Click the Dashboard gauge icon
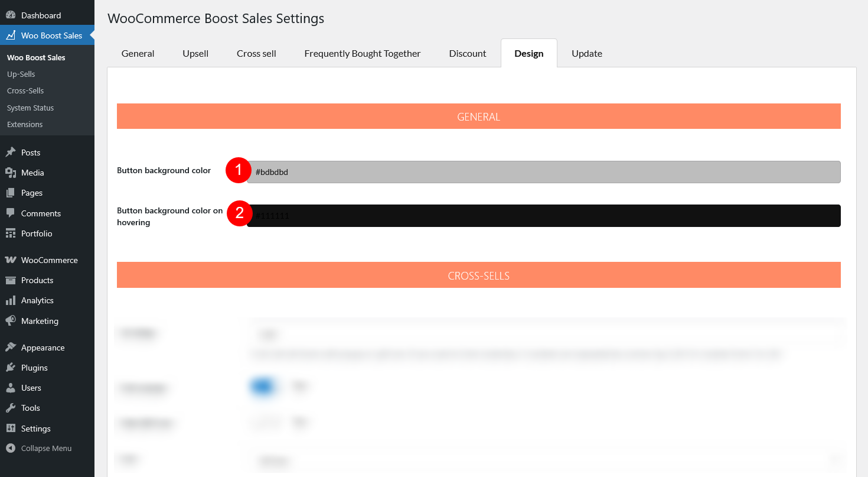Viewport: 868px width, 477px height. coord(11,15)
